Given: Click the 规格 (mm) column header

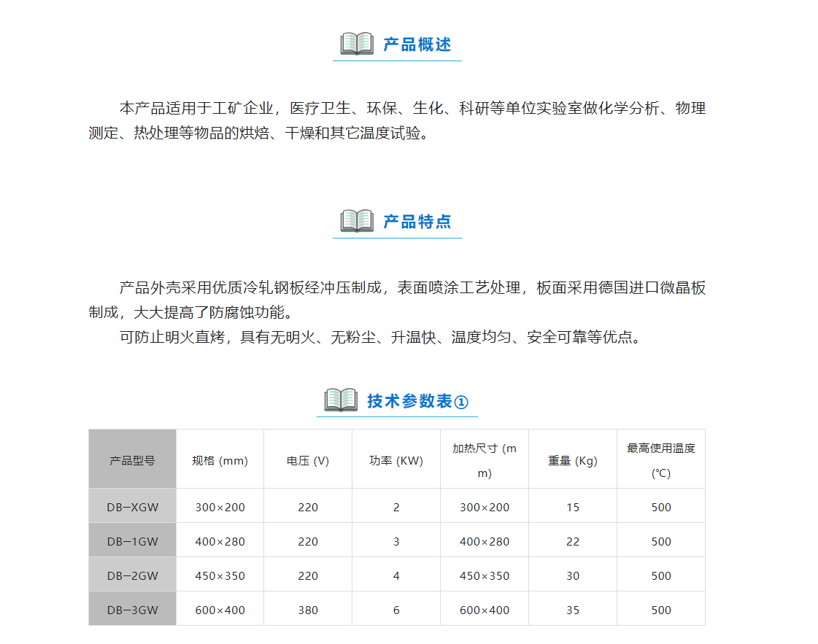Looking at the screenshot, I should click(x=220, y=459).
